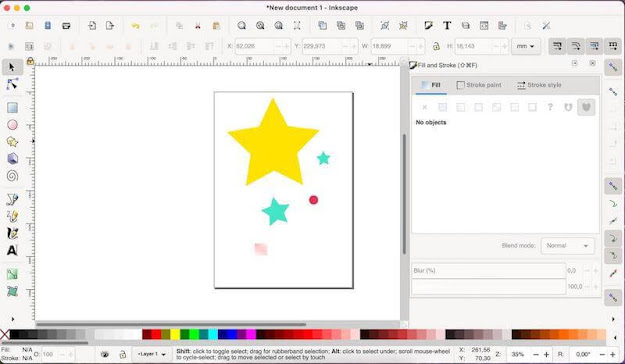
Task: Select the Node edit tool
Action: pos(12,84)
